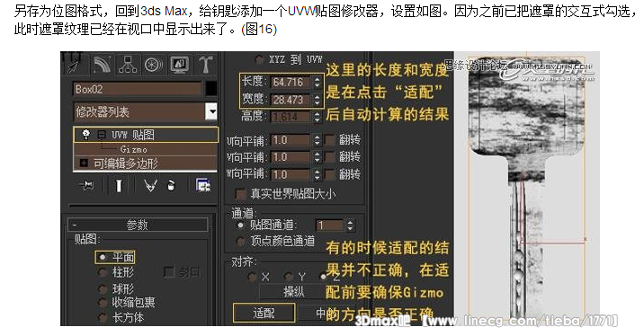644x336 pixels.
Task: Click the W向平铺 spinner arrows
Action: (x=317, y=174)
